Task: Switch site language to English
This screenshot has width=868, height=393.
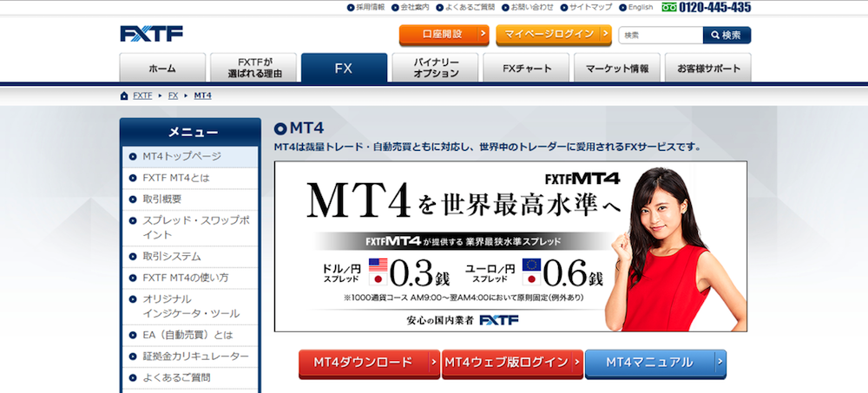Action: pyautogui.click(x=641, y=8)
